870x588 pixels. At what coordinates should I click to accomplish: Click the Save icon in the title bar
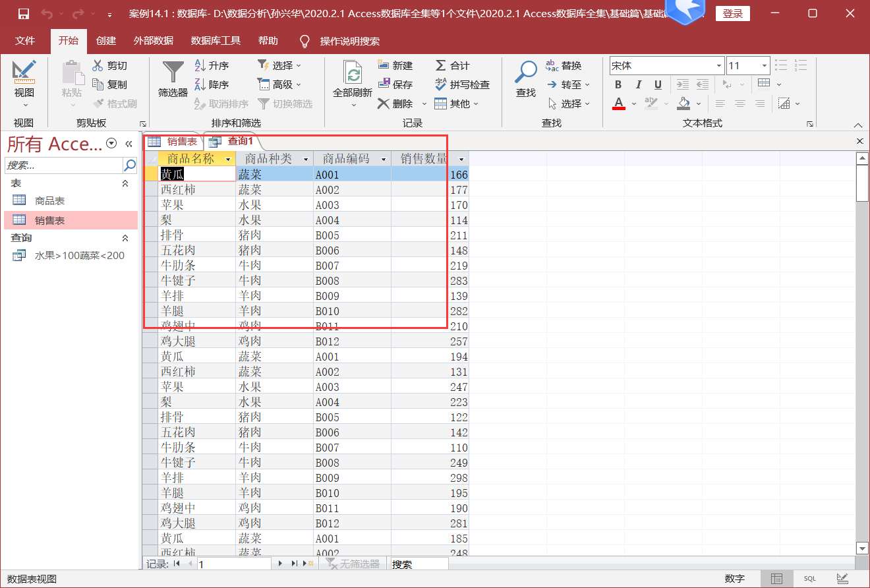coord(23,14)
